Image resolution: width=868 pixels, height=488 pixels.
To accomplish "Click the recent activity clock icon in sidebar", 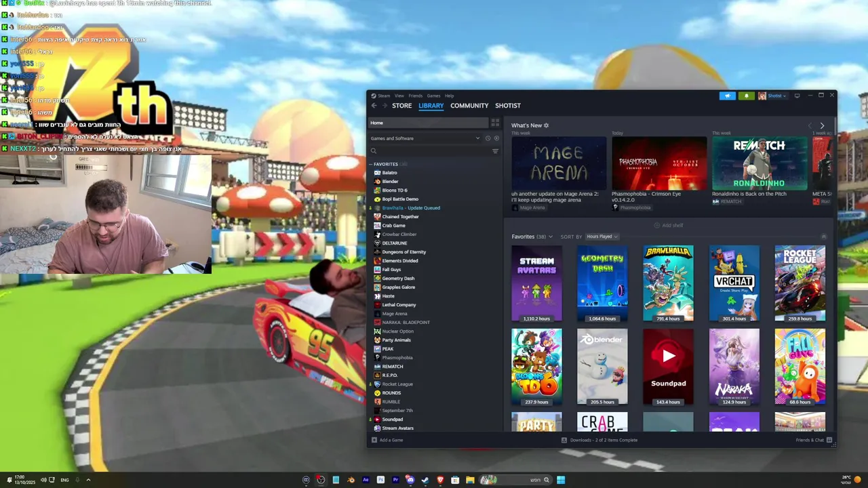I will 488,138.
